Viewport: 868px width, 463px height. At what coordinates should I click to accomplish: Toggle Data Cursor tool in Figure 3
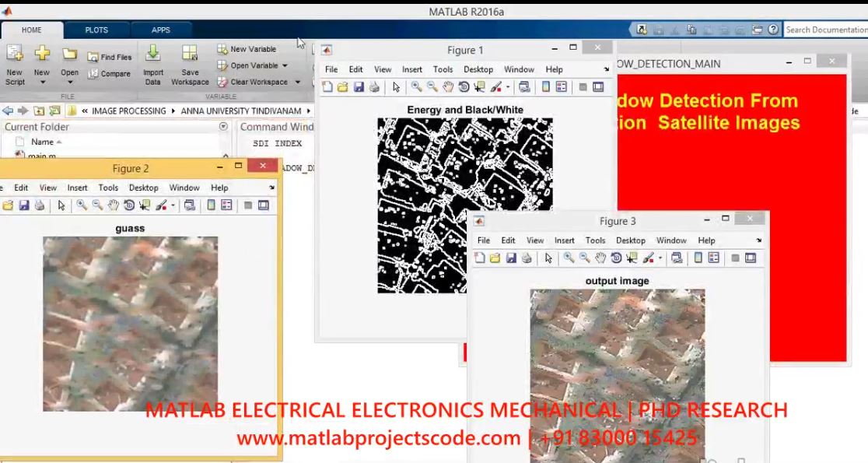point(632,258)
